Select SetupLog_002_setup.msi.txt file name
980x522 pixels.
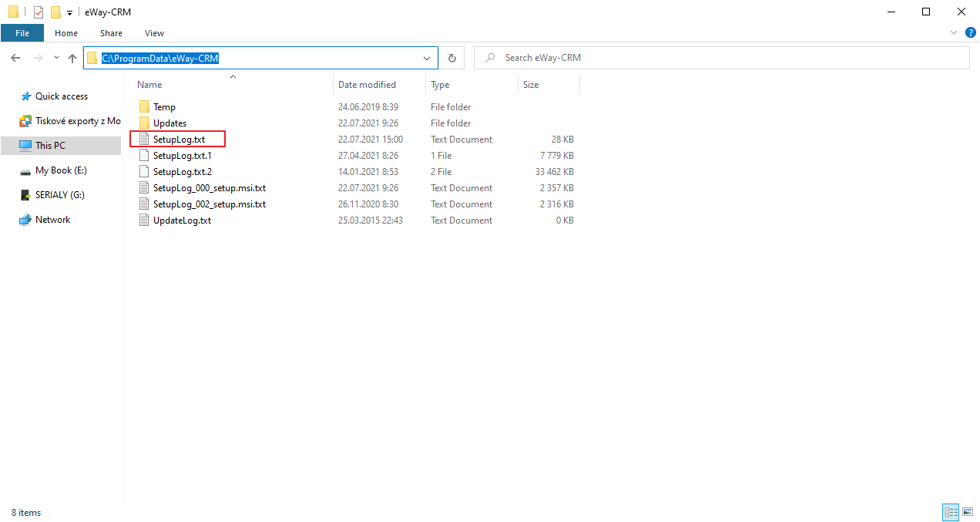pos(210,204)
